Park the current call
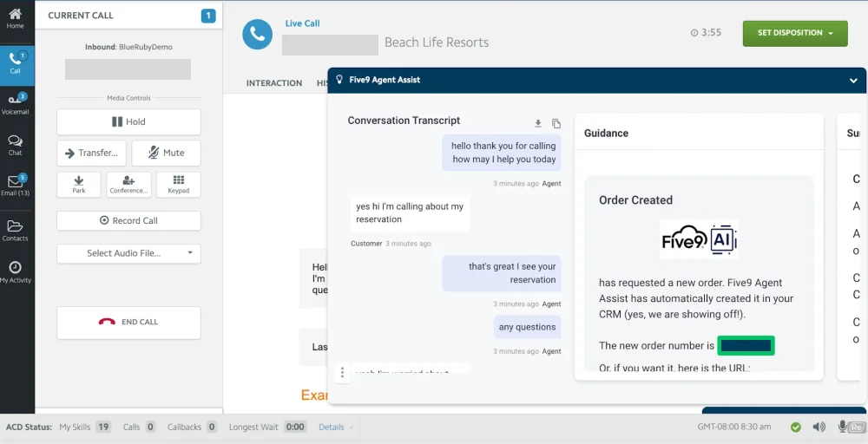The height and width of the screenshot is (444, 868). pyautogui.click(x=79, y=185)
